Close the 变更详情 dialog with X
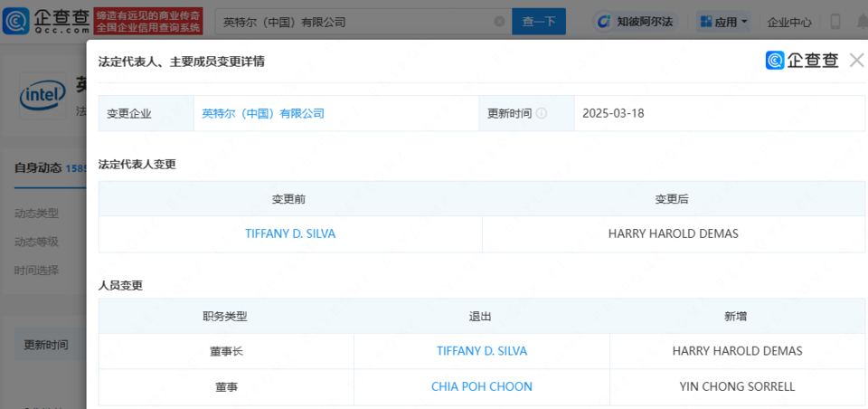868x409 pixels. (856, 61)
